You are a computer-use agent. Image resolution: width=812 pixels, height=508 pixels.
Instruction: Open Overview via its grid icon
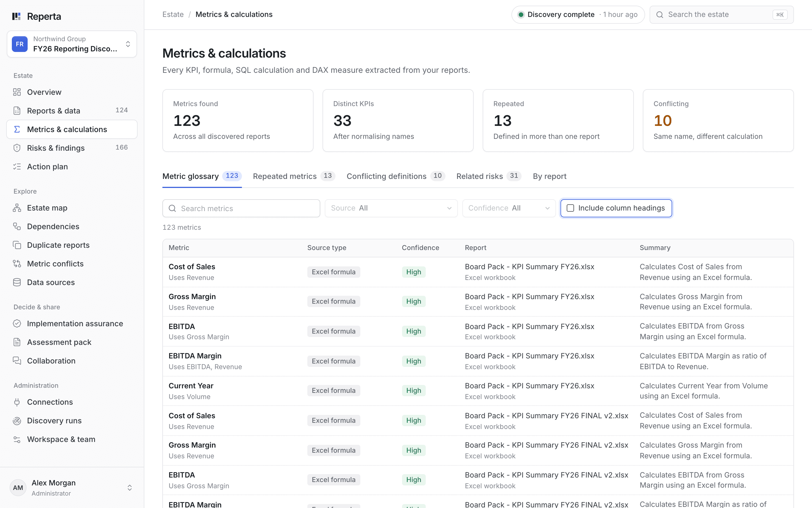point(17,92)
